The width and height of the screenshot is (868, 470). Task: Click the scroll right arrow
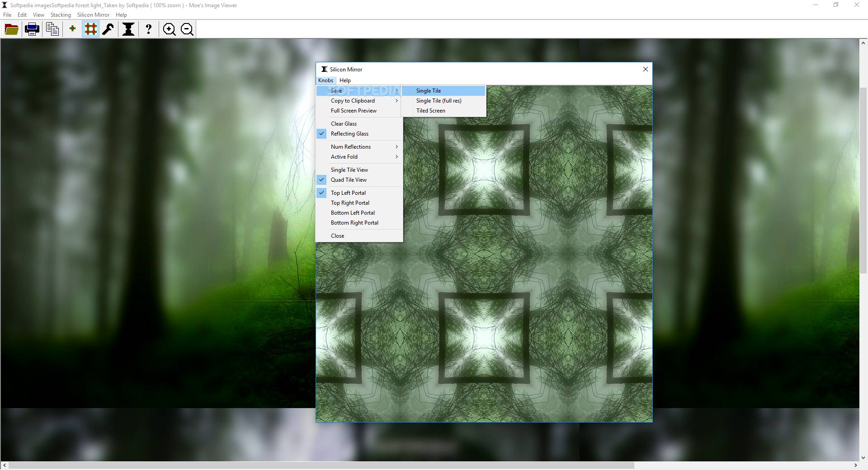[855, 465]
